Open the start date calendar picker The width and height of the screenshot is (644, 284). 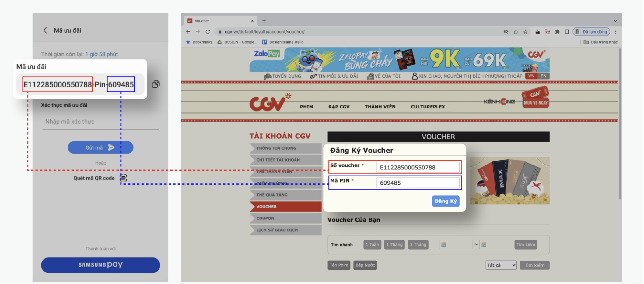[x=443, y=244]
